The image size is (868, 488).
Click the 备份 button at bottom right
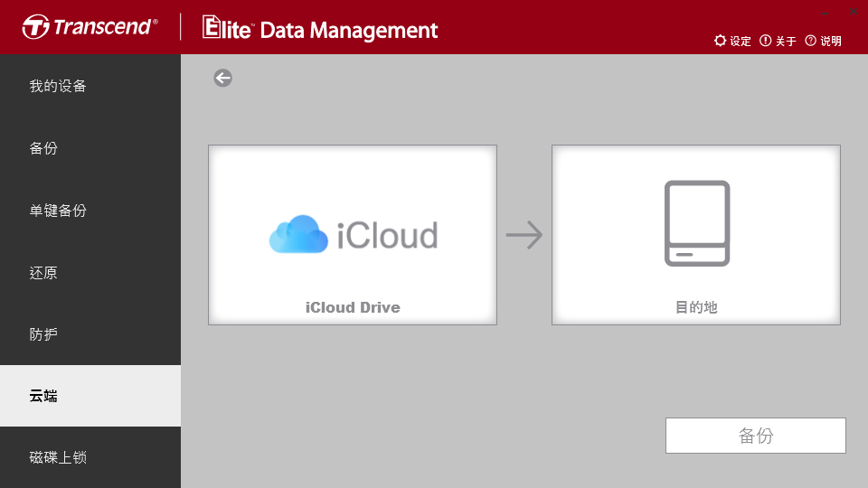click(x=756, y=436)
